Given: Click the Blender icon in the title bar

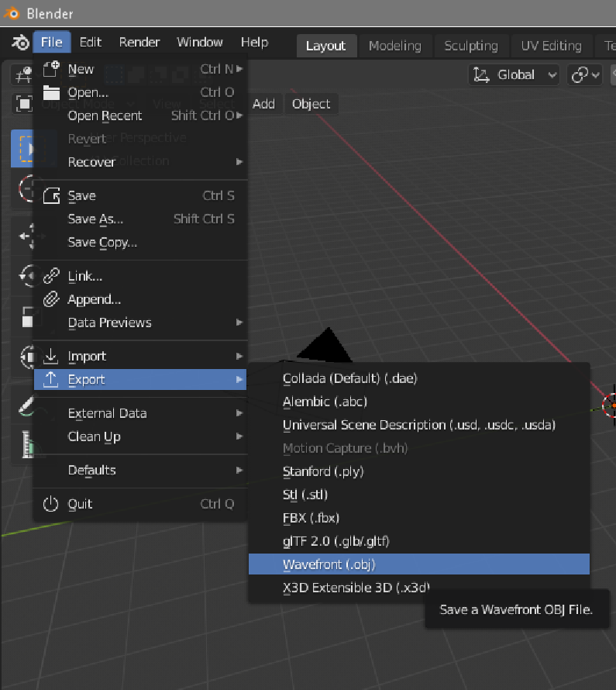Looking at the screenshot, I should (12, 13).
